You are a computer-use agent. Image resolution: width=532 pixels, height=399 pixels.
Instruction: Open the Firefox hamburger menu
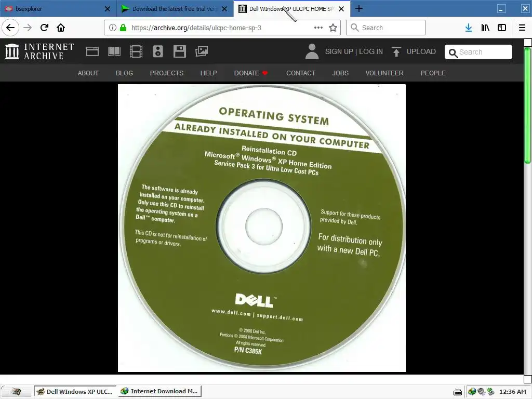[522, 28]
